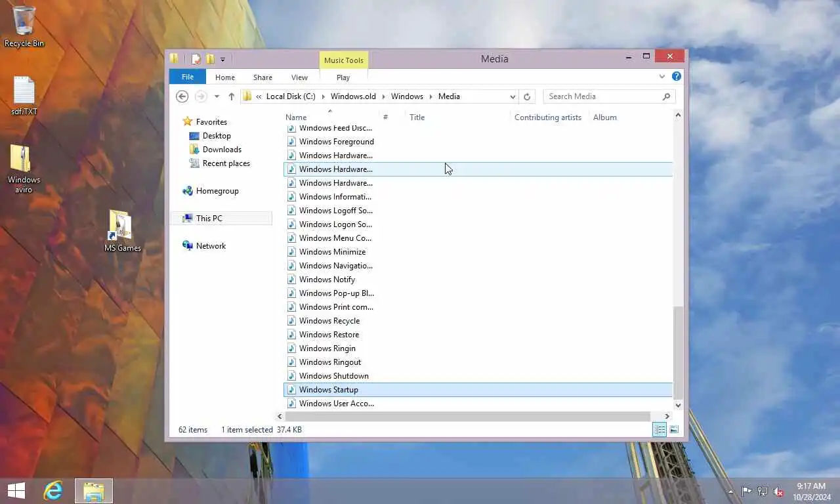Select the Windows Notify file

(327, 280)
